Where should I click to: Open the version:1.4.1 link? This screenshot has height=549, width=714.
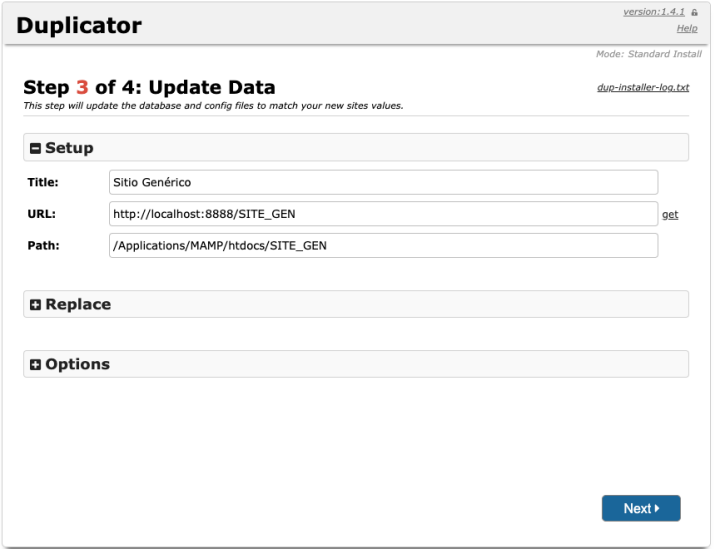[x=653, y=12]
